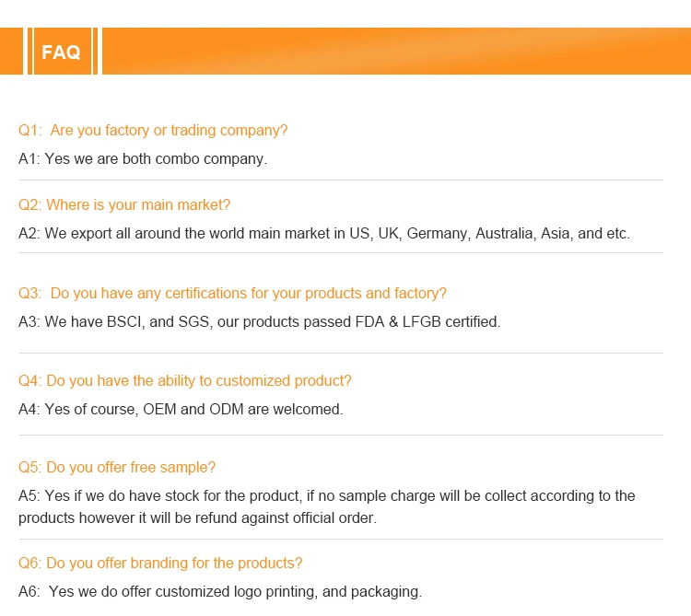Select answer A1 about combo company
Screen dimensions: 691x616
143,159
